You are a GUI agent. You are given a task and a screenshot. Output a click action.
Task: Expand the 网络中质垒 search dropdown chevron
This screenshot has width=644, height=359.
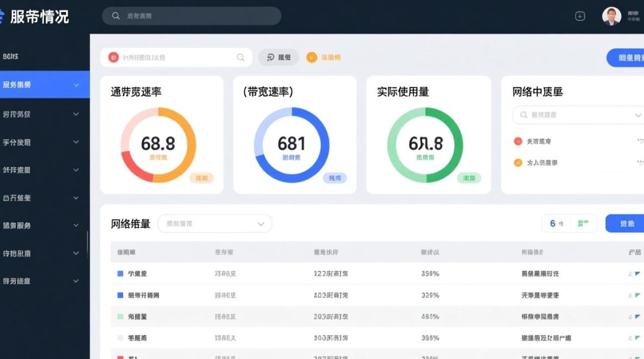click(x=637, y=115)
